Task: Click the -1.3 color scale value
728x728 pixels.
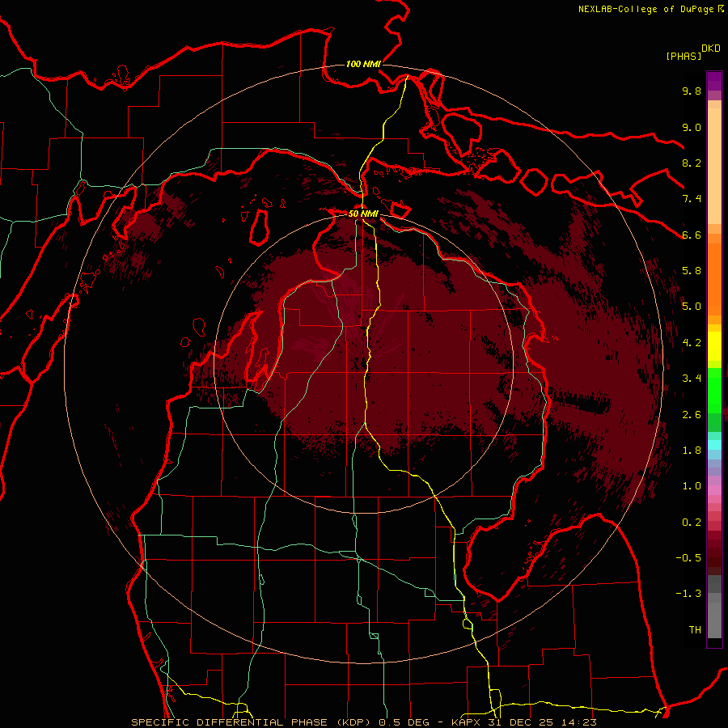Action: (x=688, y=594)
